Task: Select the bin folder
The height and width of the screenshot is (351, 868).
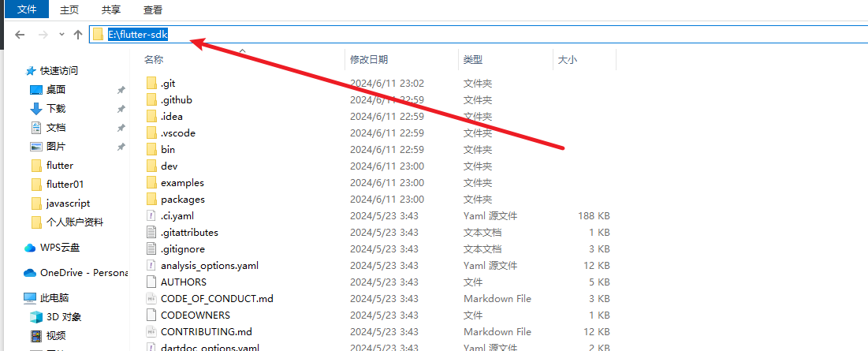Action: [x=168, y=150]
